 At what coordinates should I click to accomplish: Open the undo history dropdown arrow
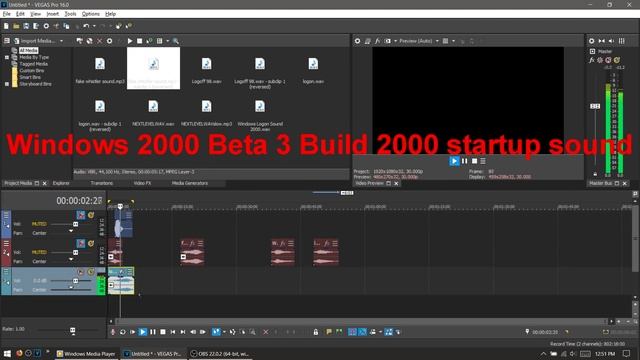[x=94, y=26]
